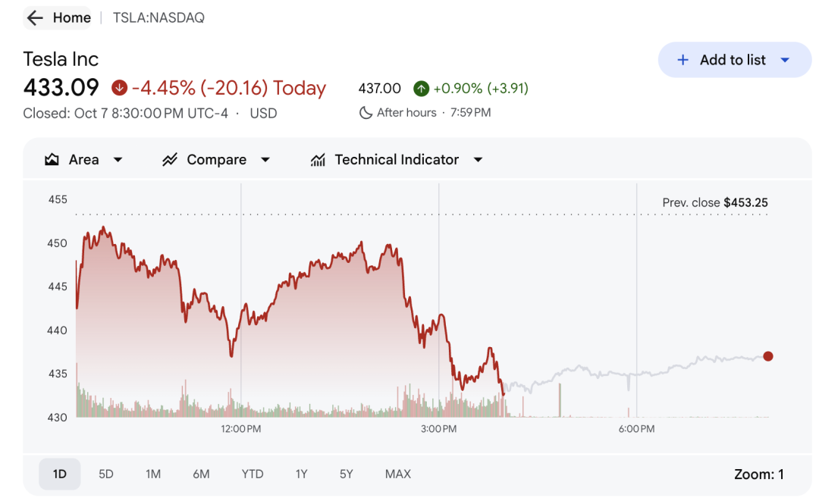Click the Technical Indicator chart icon
Viewport: 819px width, 504px height.
click(318, 160)
